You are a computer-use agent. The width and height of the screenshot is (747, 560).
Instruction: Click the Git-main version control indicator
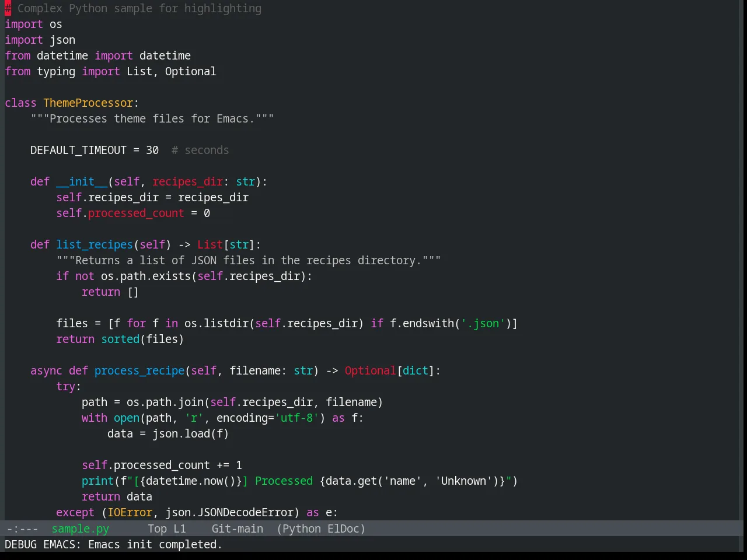tap(237, 528)
